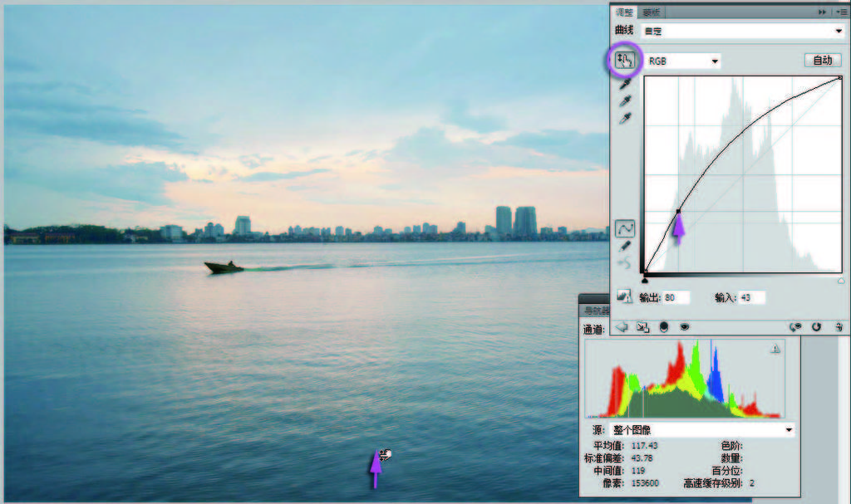Image resolution: width=851 pixels, height=504 pixels.
Task: Click curves histogram warning icon beside 输出
Action: 625,296
